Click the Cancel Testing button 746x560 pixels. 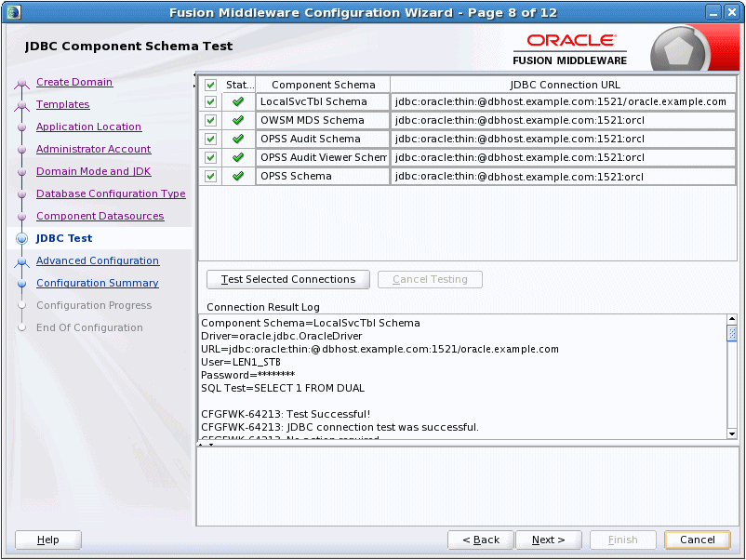pyautogui.click(x=430, y=279)
